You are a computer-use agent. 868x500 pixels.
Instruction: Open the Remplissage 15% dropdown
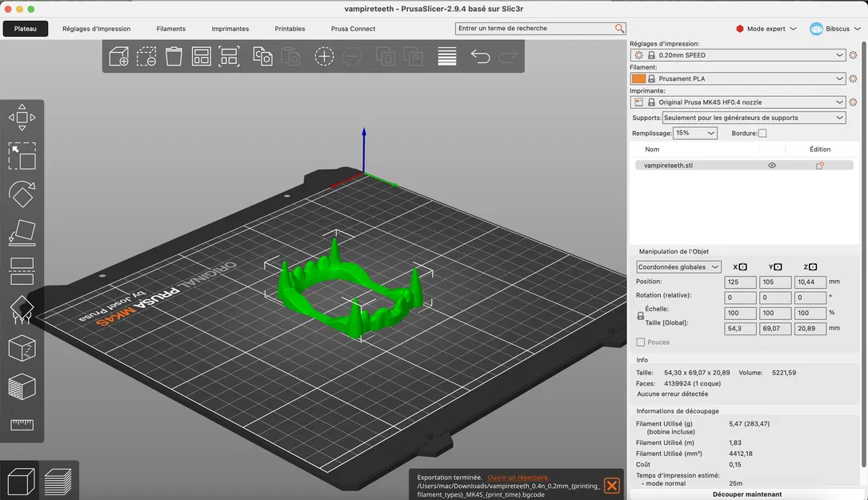coord(695,134)
